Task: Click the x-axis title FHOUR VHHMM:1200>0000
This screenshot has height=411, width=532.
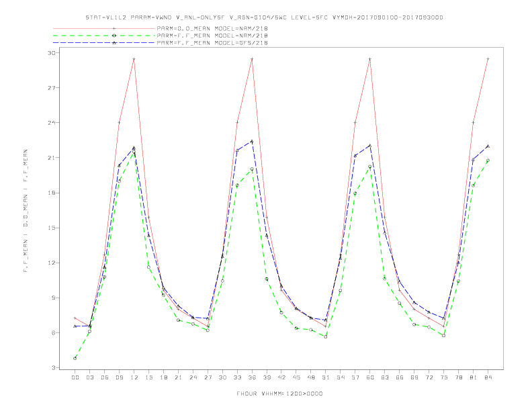Action: pos(279,394)
